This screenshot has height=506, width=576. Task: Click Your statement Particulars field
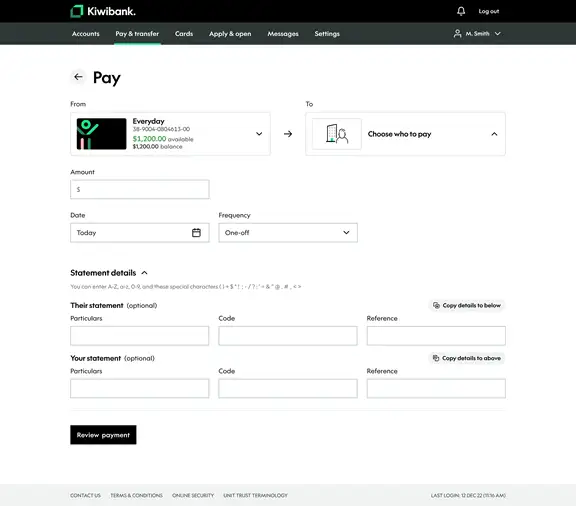[x=140, y=388]
